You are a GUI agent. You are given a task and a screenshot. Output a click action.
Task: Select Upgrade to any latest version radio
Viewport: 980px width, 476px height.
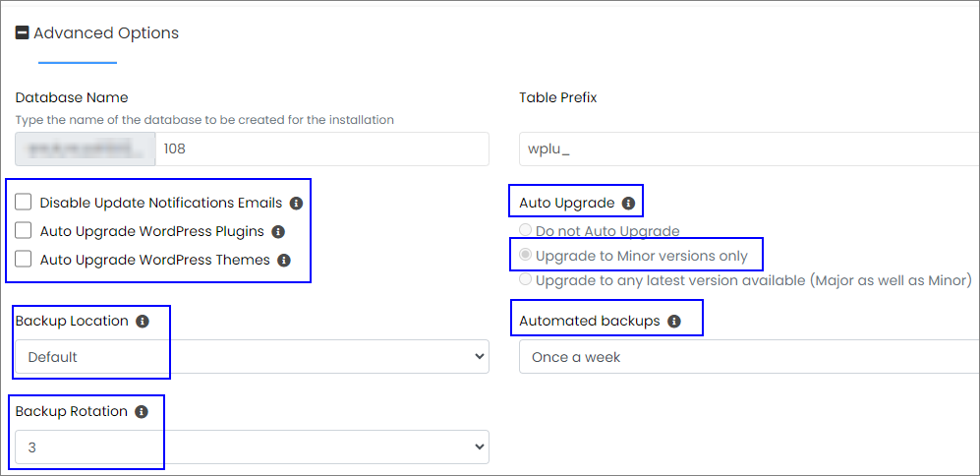click(526, 279)
